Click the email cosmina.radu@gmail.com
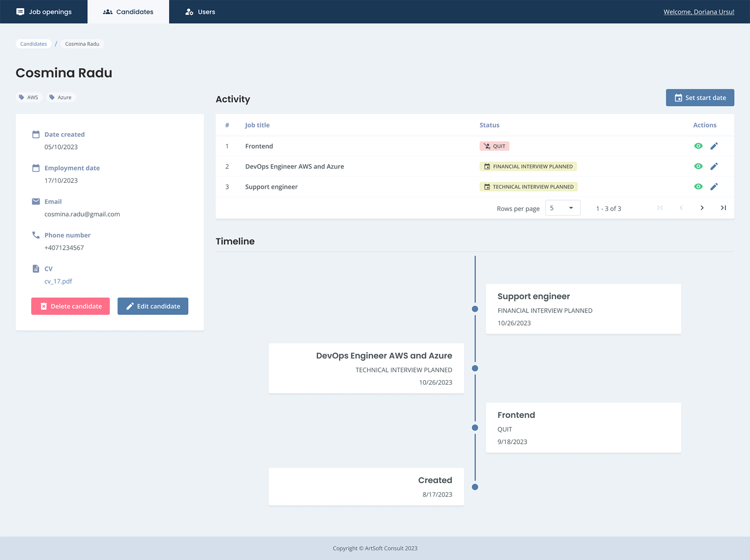750x560 pixels. (82, 214)
